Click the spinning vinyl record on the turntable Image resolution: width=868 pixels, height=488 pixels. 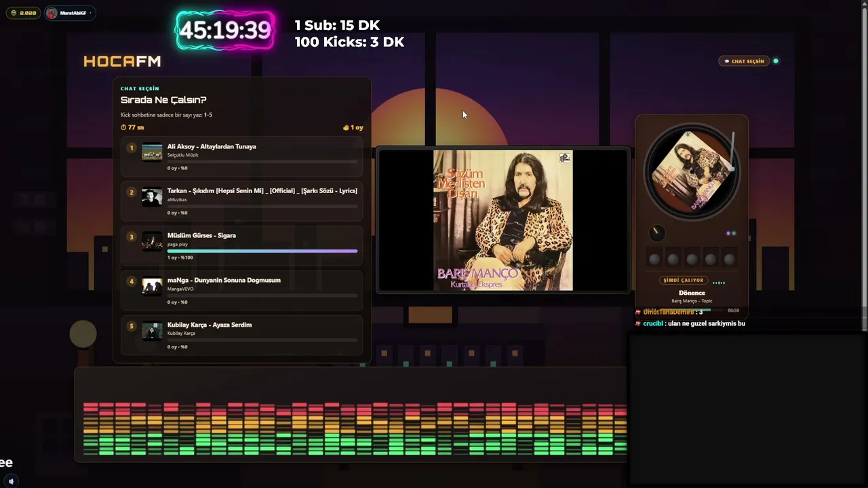(692, 170)
